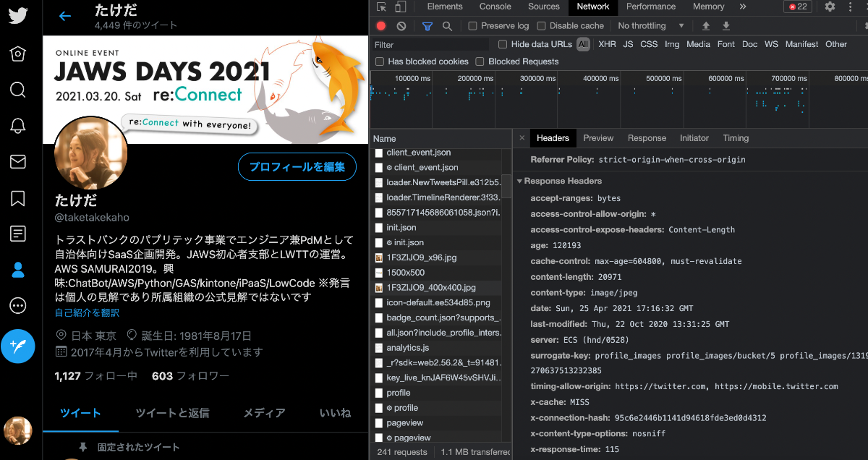The image size is (868, 460).
Task: Switch to DevTools Memory panel
Action: 709,7
